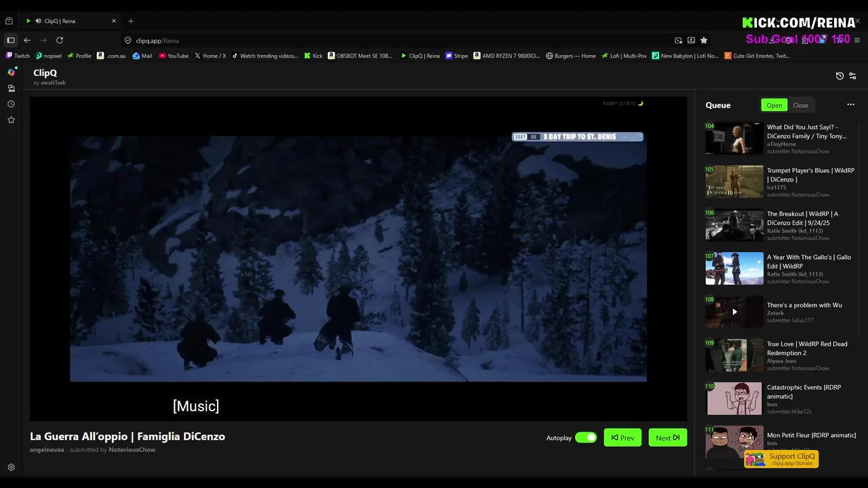Click title "Catastrophic Events [RDRP animatic]"
868x488 pixels.
(x=804, y=392)
